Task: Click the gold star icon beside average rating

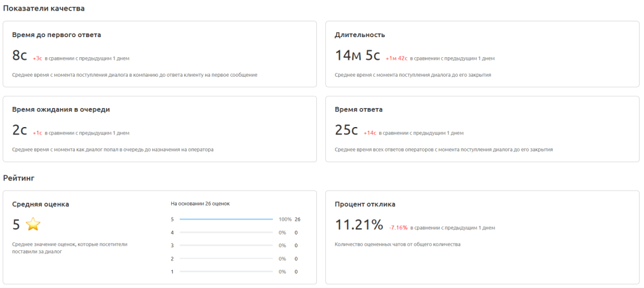Action: coord(33,224)
